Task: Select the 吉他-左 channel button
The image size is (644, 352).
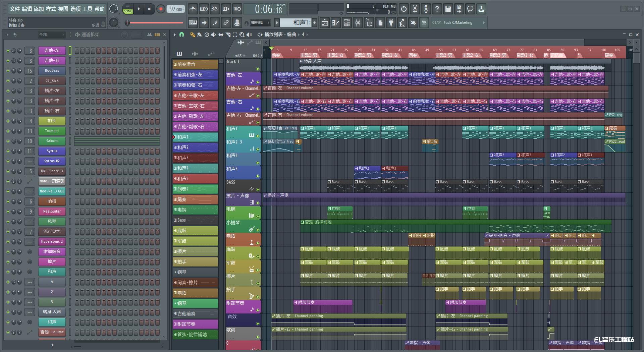Action: point(52,50)
